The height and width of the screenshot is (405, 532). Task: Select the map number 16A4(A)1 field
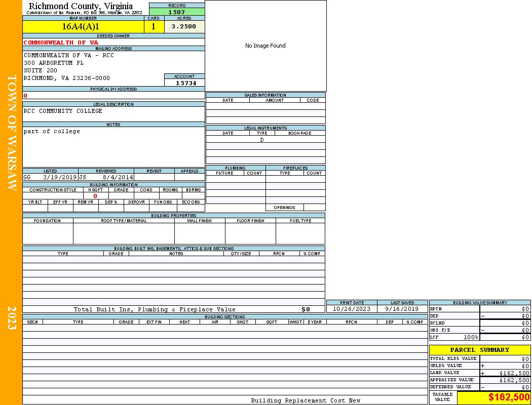(83, 27)
